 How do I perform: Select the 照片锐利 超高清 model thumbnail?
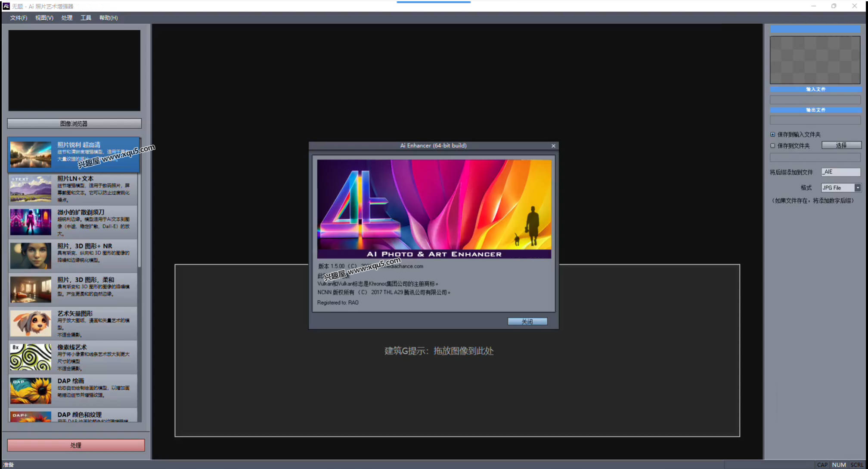click(x=31, y=154)
